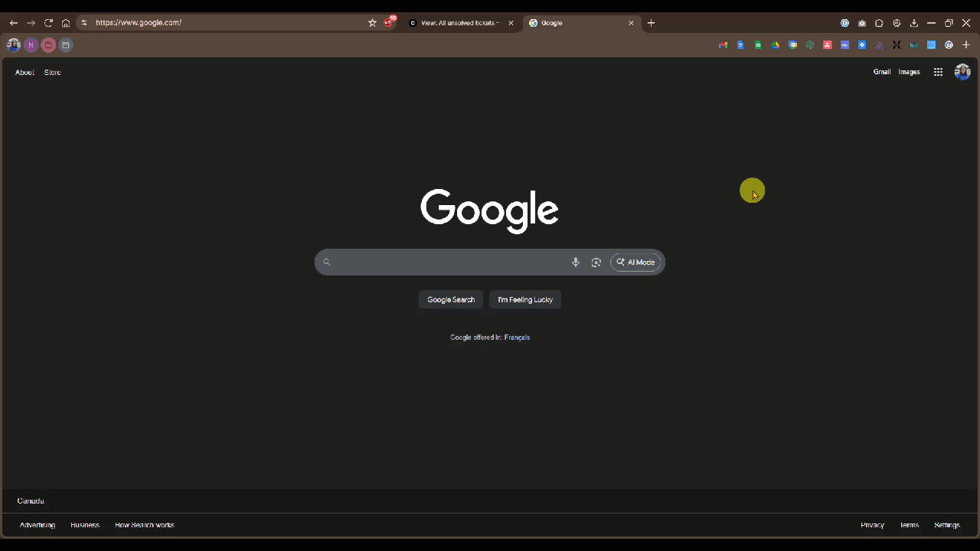This screenshot has height=551, width=980.
Task: Reload the Google page
Action: (48, 23)
